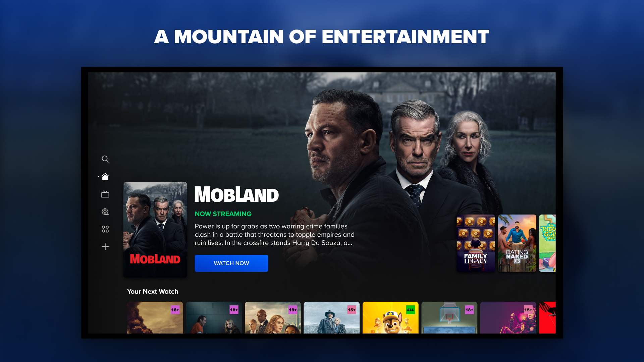Open the prison visit scene tile

pyautogui.click(x=214, y=317)
